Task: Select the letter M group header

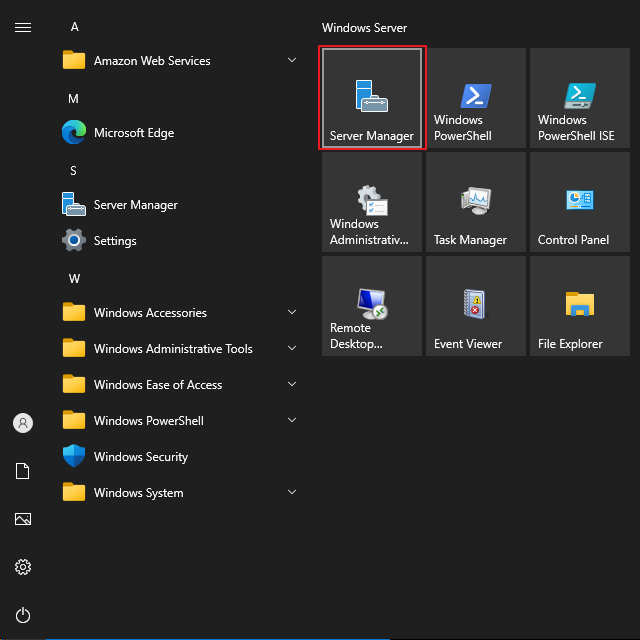Action: (x=73, y=99)
